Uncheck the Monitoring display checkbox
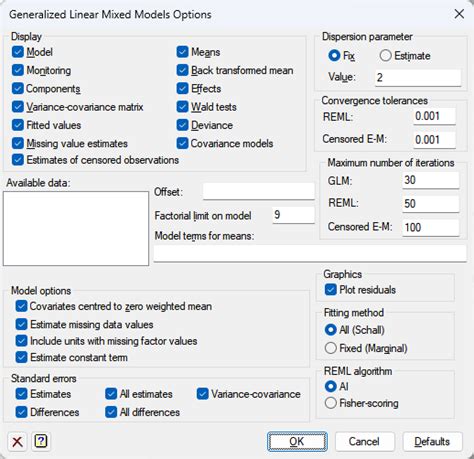 (18, 70)
